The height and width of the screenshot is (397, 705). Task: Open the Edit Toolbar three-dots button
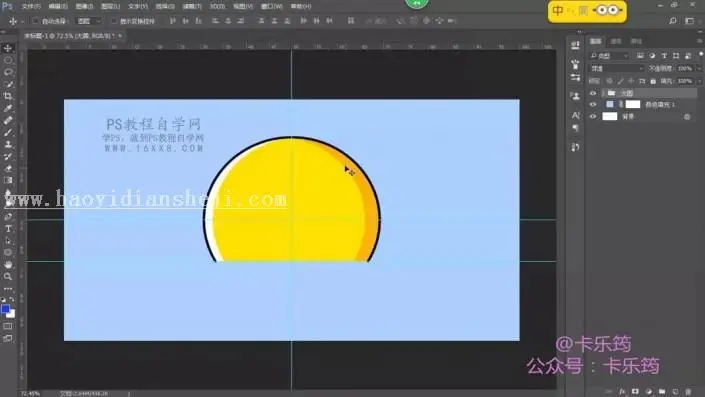coord(8,289)
